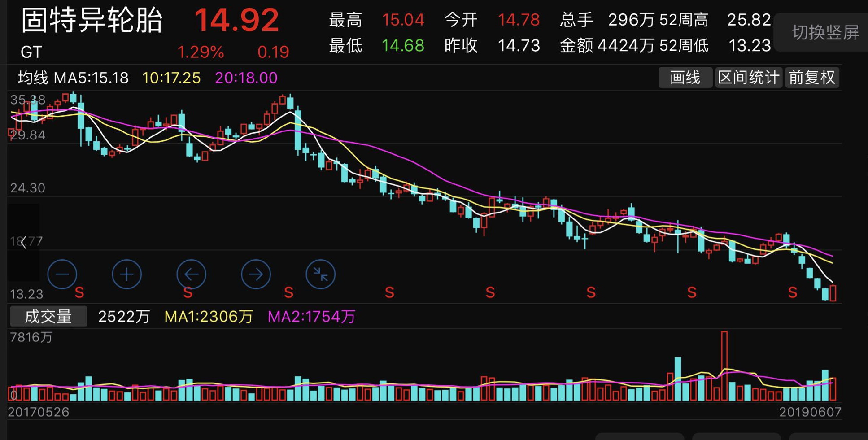The height and width of the screenshot is (440, 868).
Task: Click the leftmost S marker on chart
Action: pos(79,293)
